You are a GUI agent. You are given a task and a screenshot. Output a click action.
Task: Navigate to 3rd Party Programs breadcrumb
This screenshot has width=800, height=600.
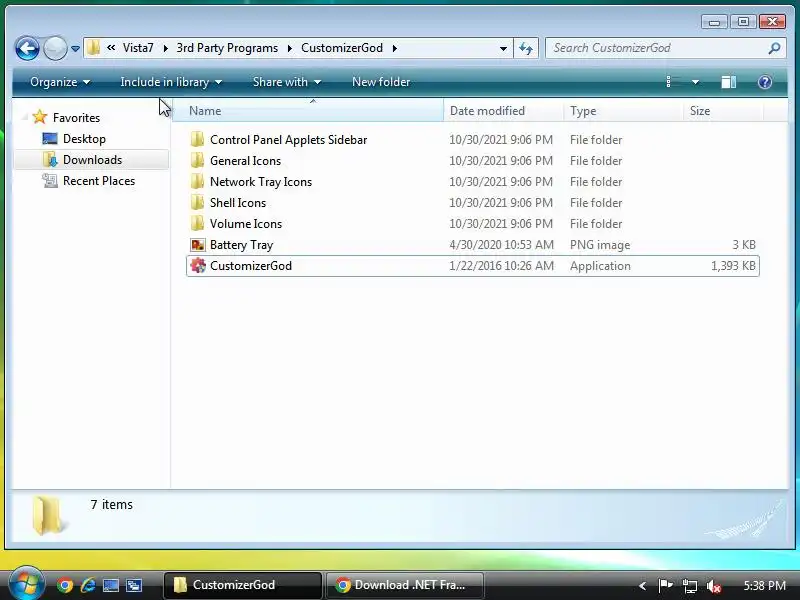point(227,48)
